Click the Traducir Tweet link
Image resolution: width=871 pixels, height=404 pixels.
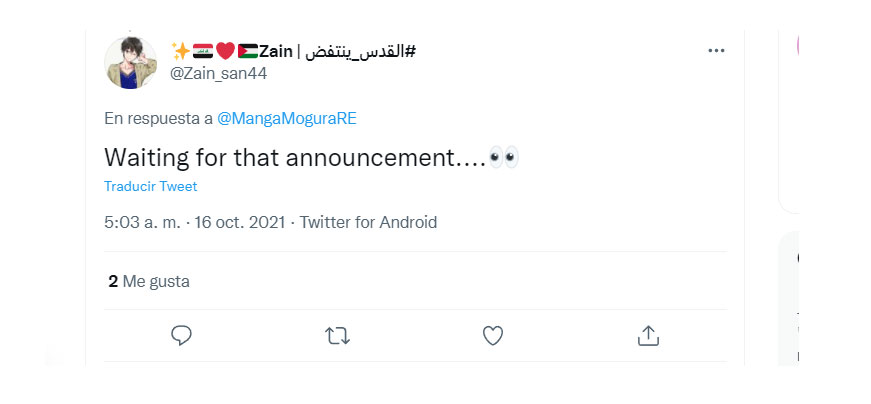(x=150, y=186)
